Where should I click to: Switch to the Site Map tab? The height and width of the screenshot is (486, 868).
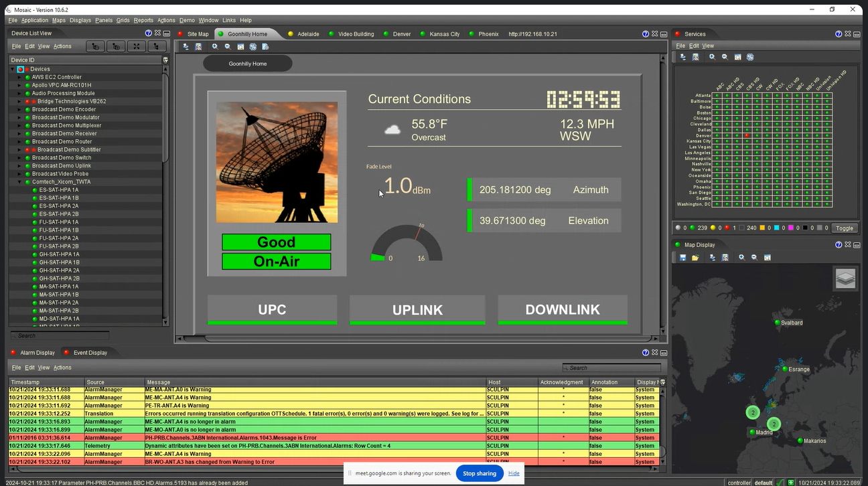coord(194,33)
